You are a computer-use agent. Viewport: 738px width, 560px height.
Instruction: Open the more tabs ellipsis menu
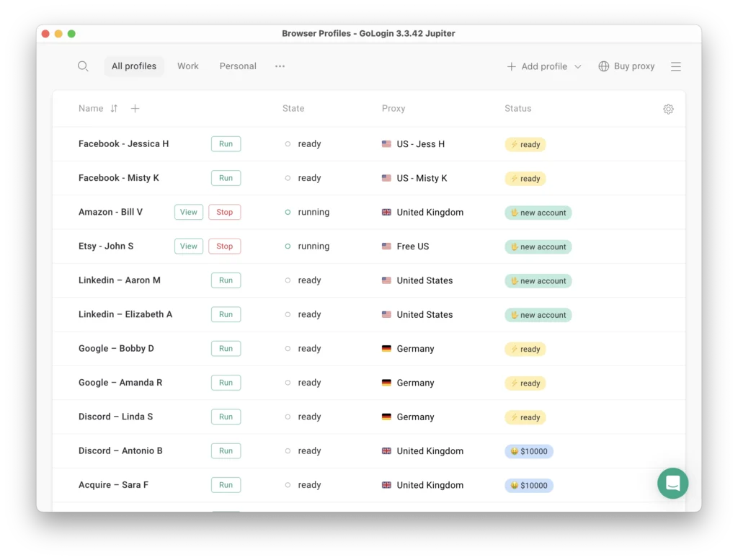point(280,66)
